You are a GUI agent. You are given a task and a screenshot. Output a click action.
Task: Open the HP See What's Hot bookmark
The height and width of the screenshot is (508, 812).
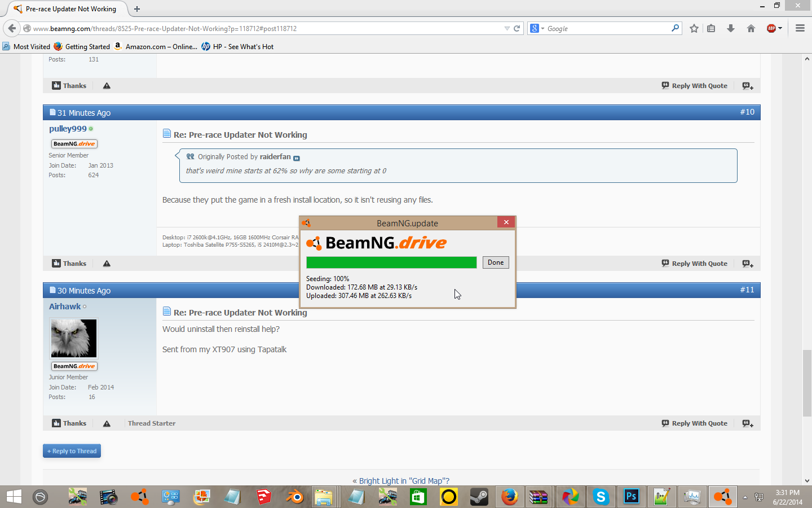[x=238, y=46]
